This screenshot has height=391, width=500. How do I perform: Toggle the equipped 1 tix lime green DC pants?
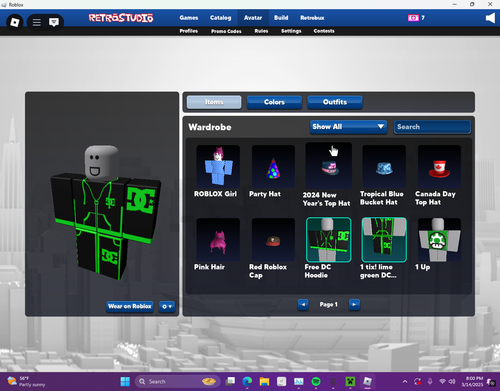pos(384,240)
